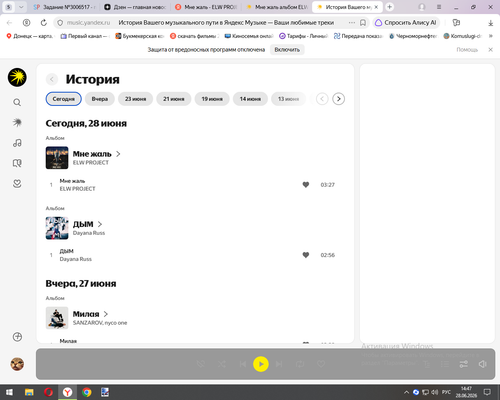Switch to tab Мне жаль - ELW PROJECT
The image size is (500, 400).
click(206, 7)
